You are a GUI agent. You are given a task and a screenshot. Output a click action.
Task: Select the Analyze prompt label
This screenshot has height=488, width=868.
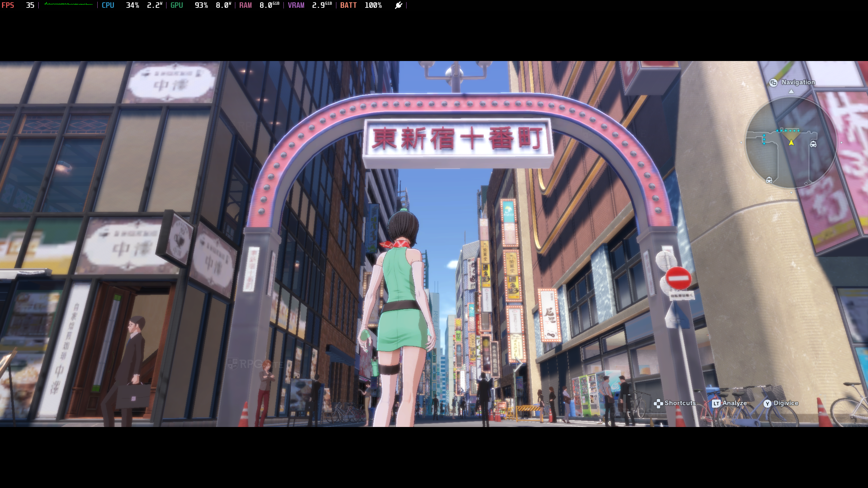734,403
